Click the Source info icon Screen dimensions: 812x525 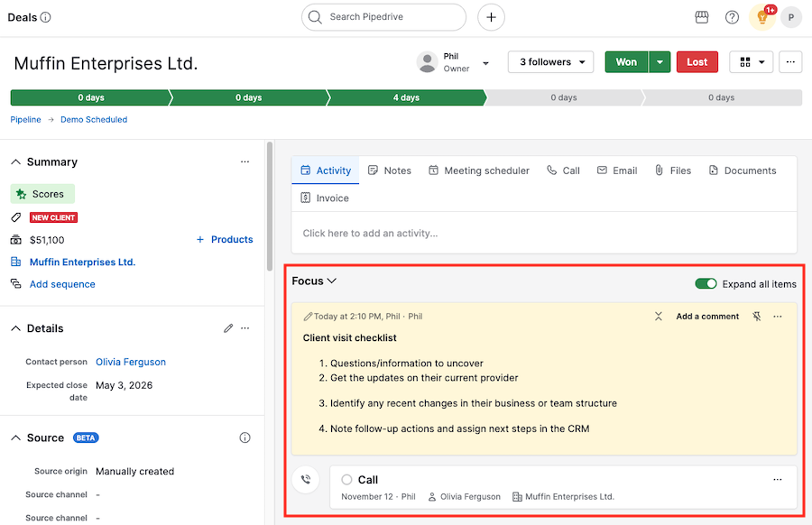pyautogui.click(x=245, y=437)
